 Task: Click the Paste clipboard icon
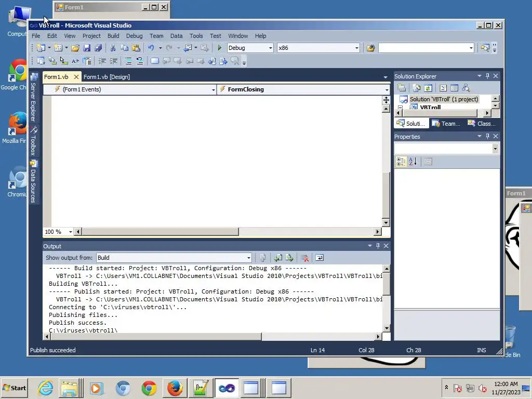pos(136,48)
